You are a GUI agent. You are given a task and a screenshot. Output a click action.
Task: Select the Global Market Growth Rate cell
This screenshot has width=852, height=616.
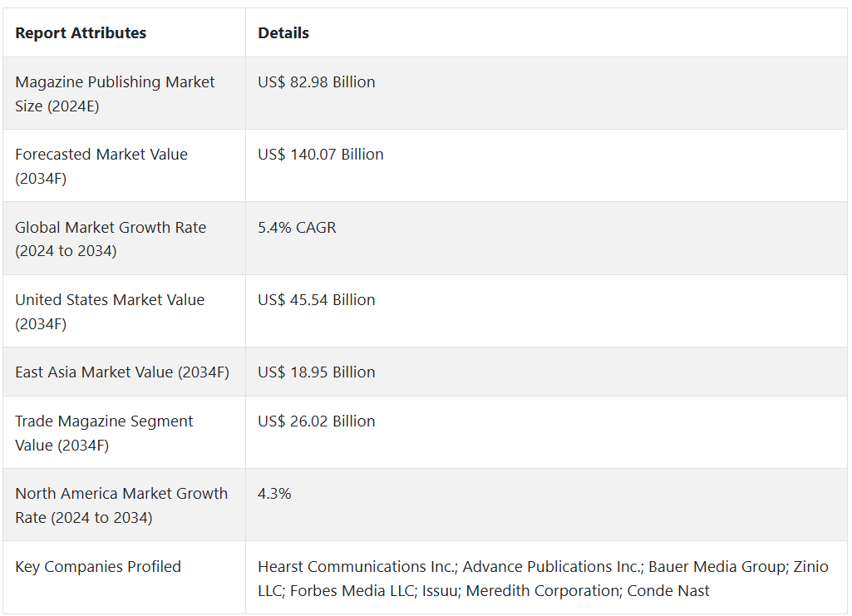tap(111, 239)
